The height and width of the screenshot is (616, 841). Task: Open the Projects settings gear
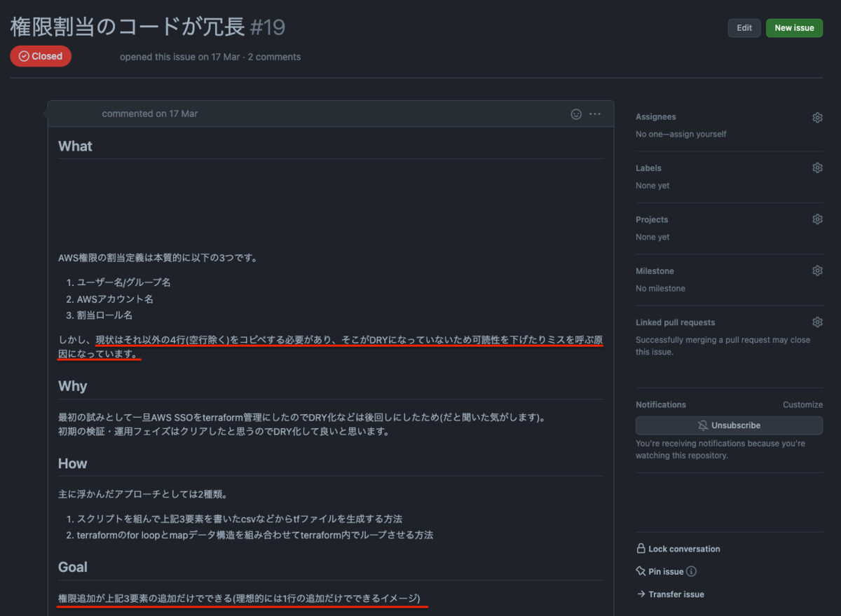817,219
